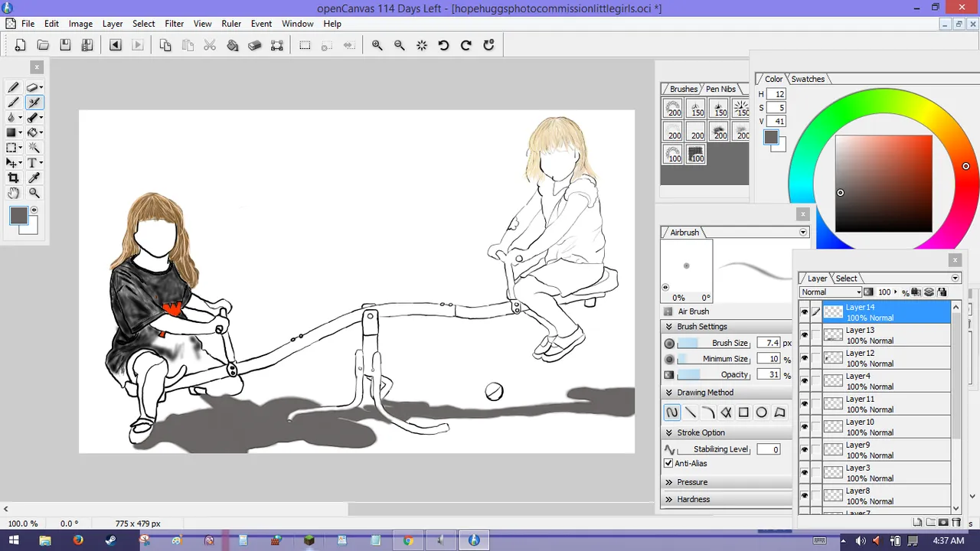Select the Layer13 row
980x551 pixels.
[887, 335]
